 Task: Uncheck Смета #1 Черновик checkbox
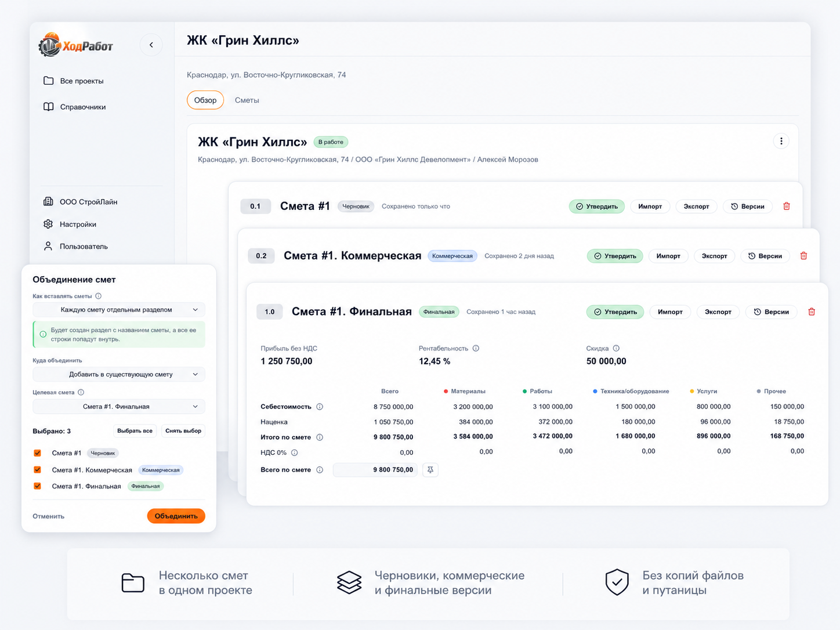(x=38, y=453)
